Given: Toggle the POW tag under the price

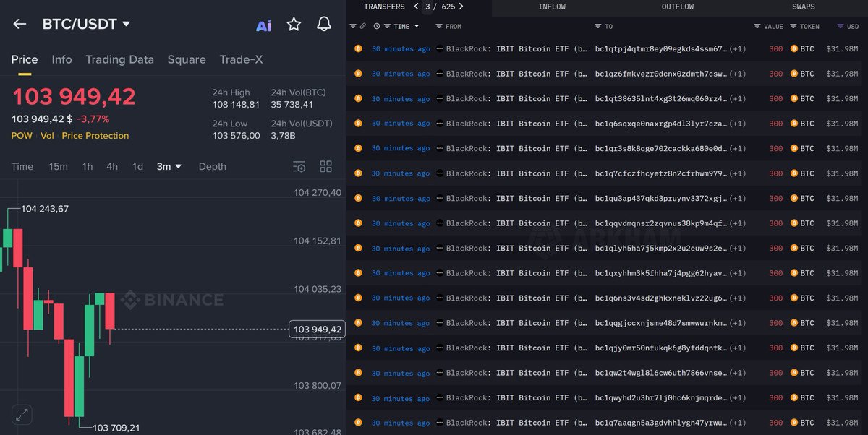Looking at the screenshot, I should (21, 135).
